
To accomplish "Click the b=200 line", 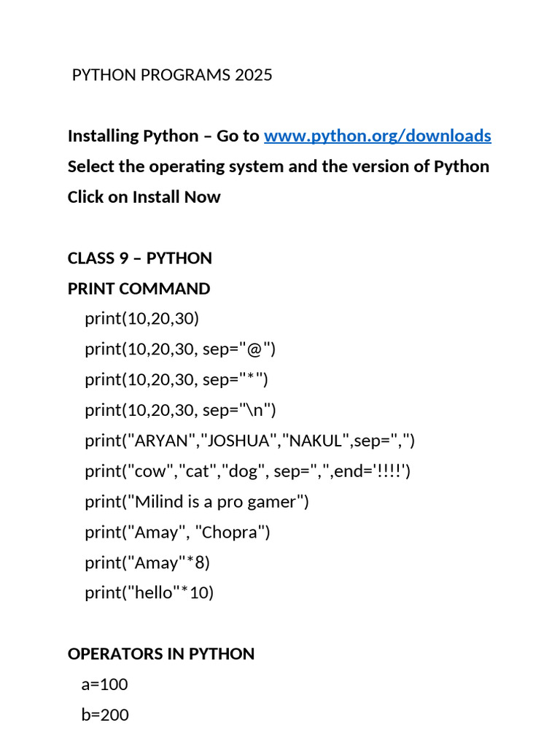I will pyautogui.click(x=105, y=715).
